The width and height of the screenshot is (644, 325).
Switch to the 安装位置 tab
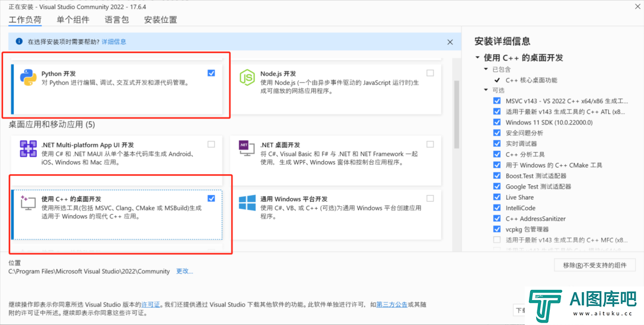160,20
